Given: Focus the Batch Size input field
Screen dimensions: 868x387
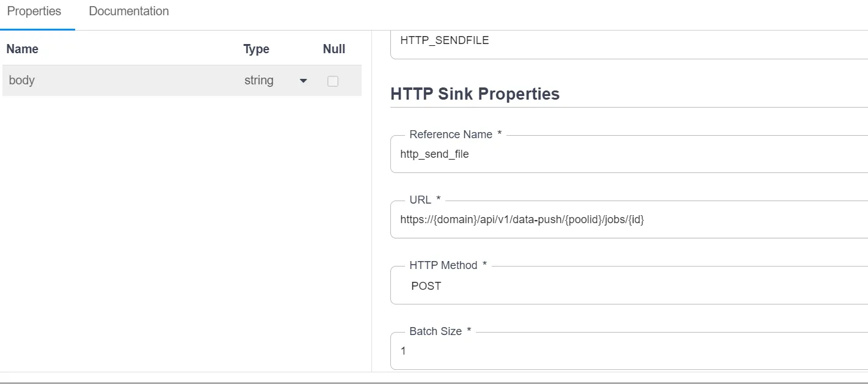Looking at the screenshot, I should (x=629, y=352).
